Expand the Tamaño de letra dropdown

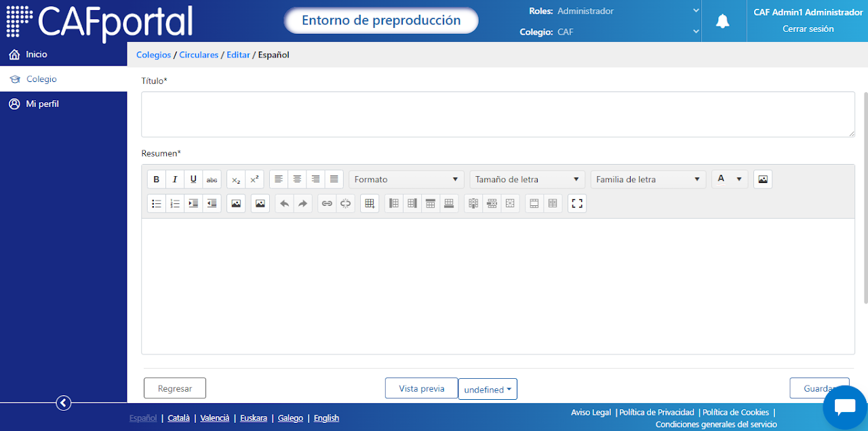(528, 180)
